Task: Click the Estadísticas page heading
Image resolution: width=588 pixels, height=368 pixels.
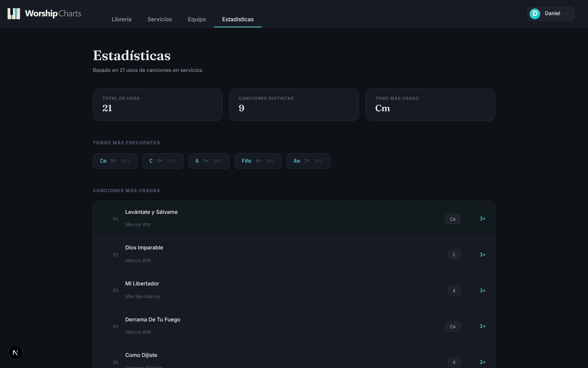Action: [132, 55]
